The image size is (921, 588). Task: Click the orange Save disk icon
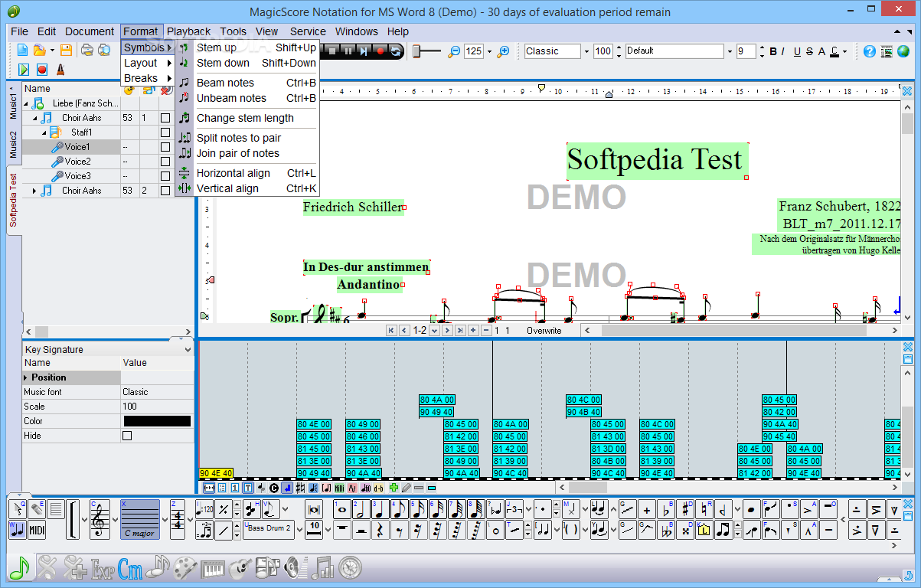[x=66, y=51]
